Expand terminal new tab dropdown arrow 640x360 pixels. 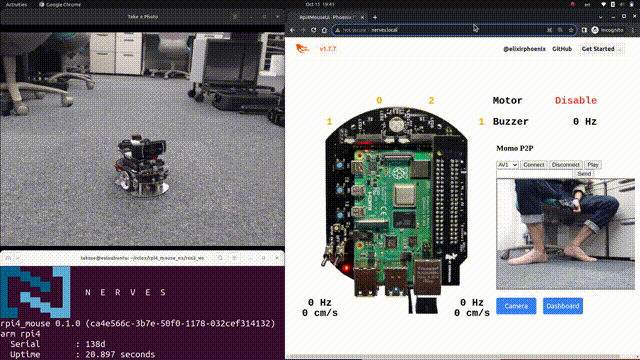click(18, 258)
